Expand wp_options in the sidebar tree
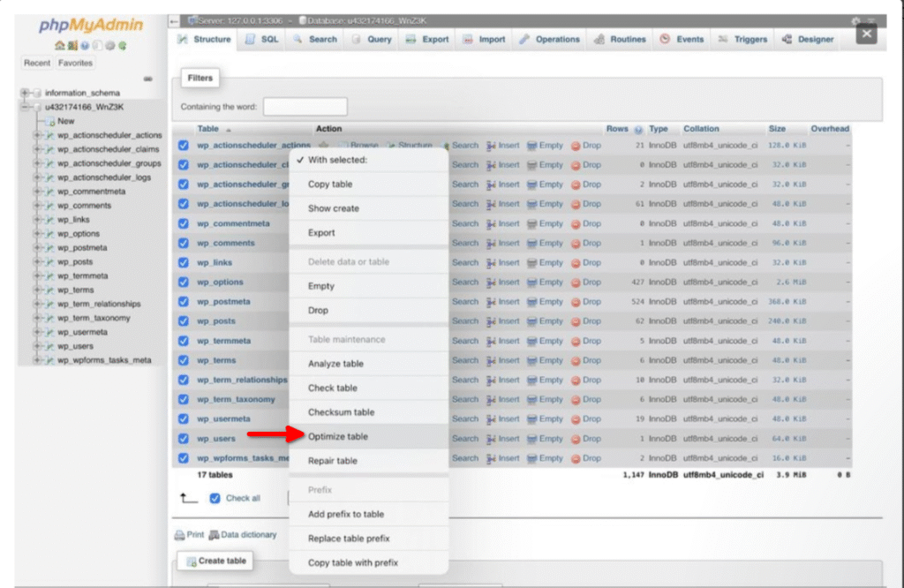 [x=37, y=233]
